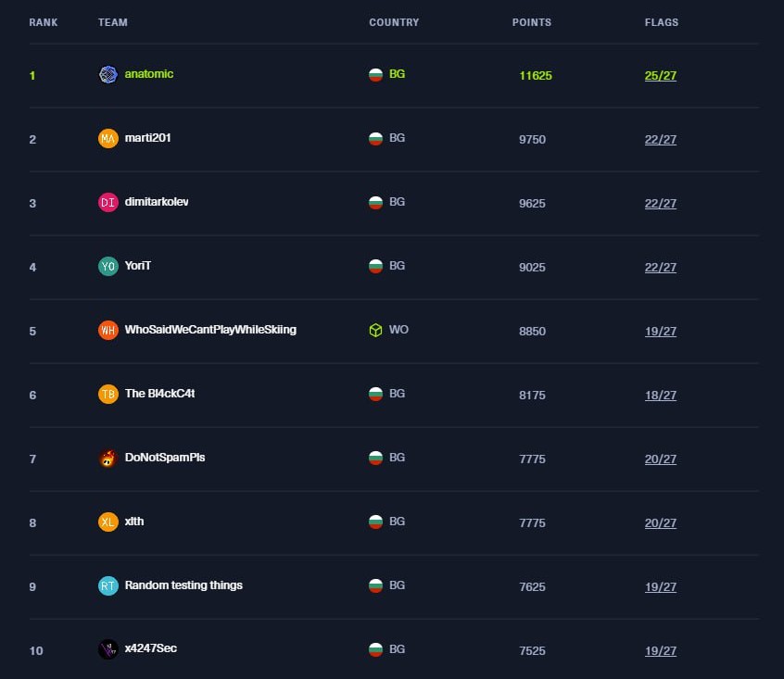
Task: Select the WhoSaidWeCantPlayWhileSkiing team name
Action: pyautogui.click(x=210, y=330)
